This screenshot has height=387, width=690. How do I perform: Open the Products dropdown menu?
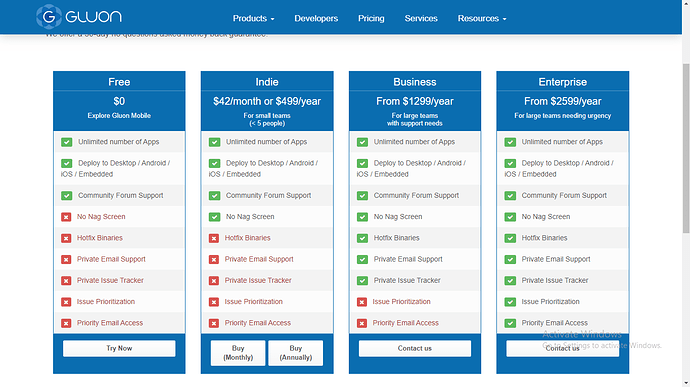tap(253, 18)
